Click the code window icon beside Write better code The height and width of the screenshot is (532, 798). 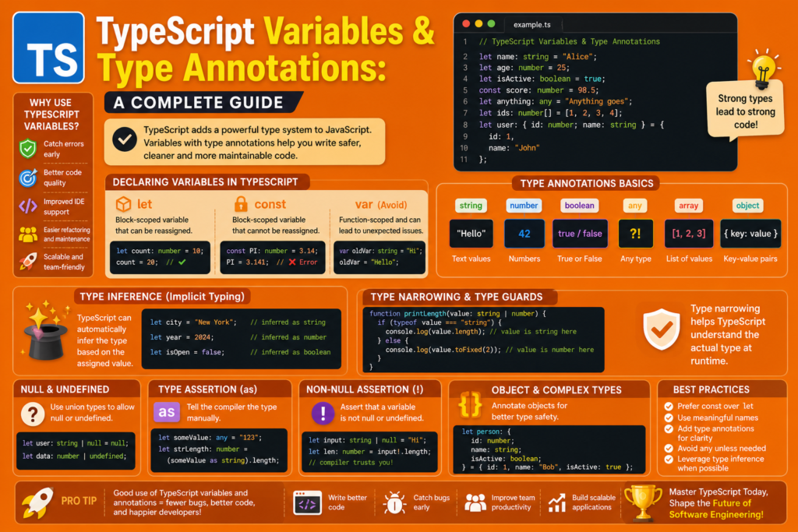(x=307, y=502)
